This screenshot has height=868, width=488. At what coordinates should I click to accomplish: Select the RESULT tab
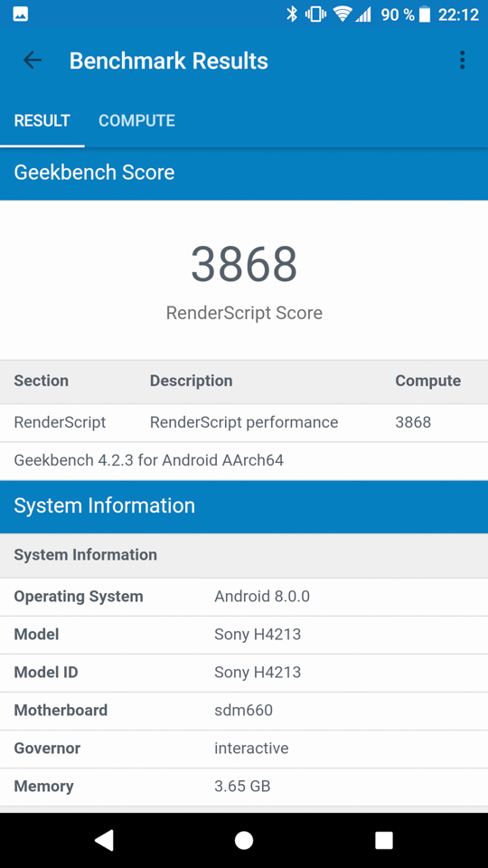pyautogui.click(x=42, y=120)
